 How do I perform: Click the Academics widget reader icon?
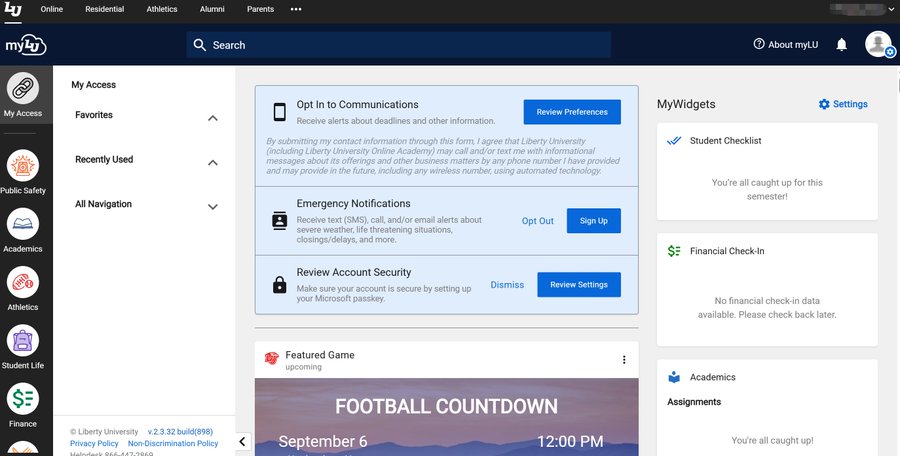pos(674,377)
